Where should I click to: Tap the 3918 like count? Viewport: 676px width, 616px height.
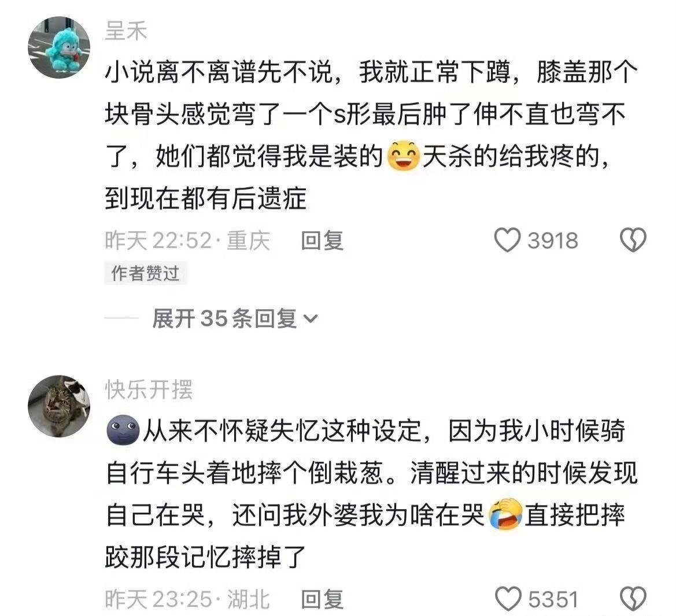[x=553, y=241]
